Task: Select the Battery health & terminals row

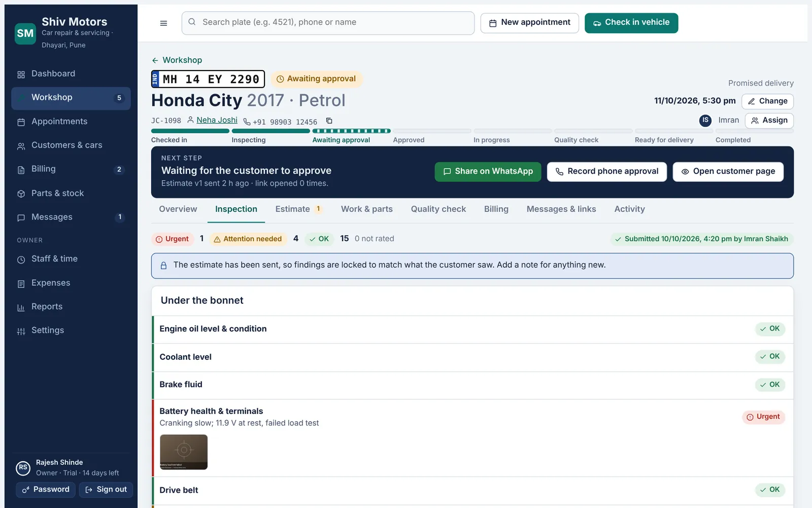Action: click(x=472, y=438)
